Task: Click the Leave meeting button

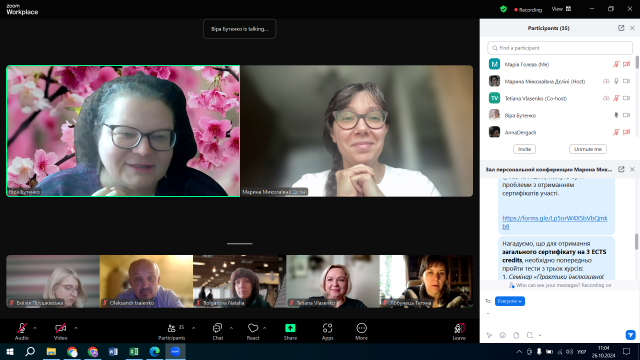Action: pos(459,331)
